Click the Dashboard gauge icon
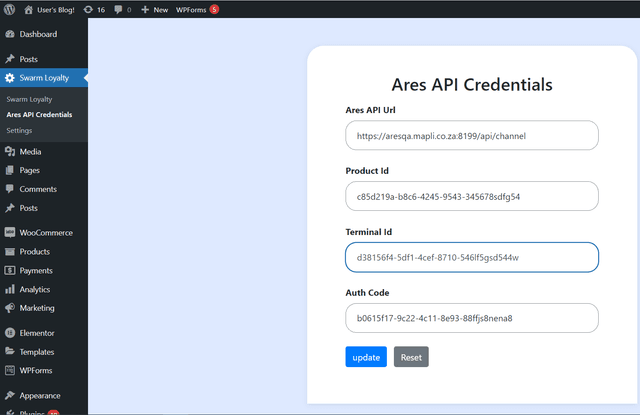Viewport: 640px width, 415px height. [10, 34]
